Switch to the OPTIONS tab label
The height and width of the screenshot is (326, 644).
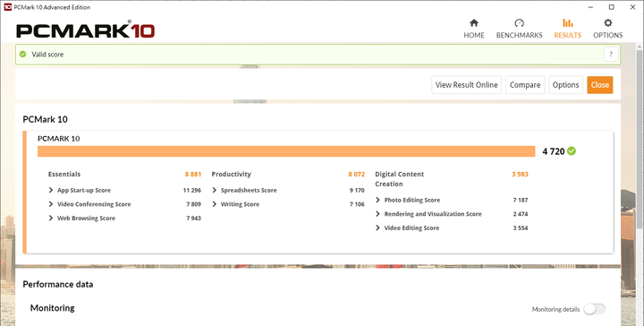click(x=608, y=35)
